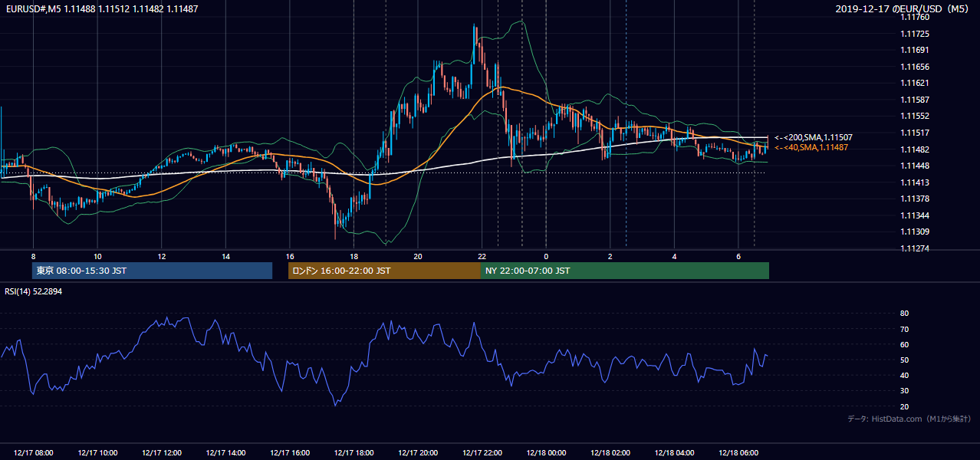Image resolution: width=980 pixels, height=460 pixels.
Task: Click the RSI 70 level label
Action: pyautogui.click(x=904, y=329)
